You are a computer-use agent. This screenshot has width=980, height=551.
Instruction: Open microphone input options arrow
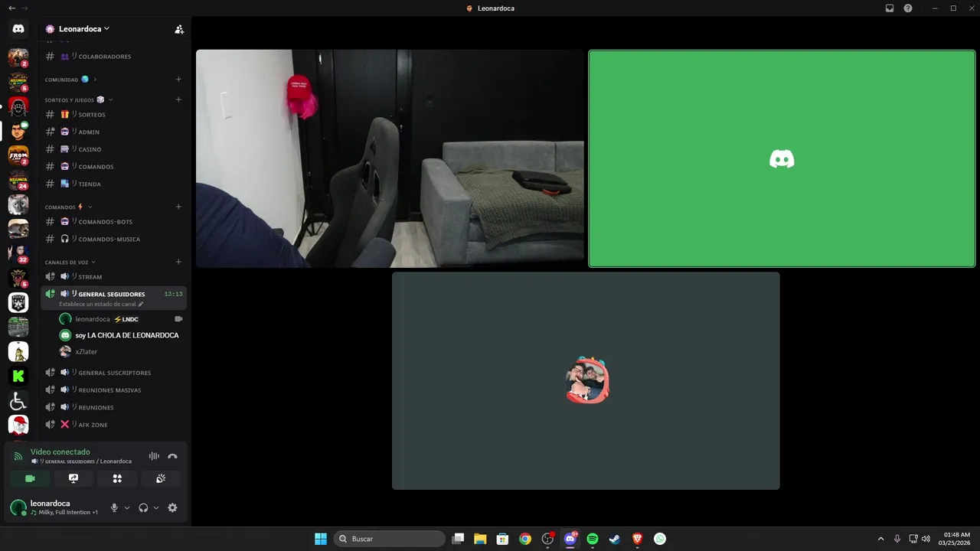click(x=127, y=507)
